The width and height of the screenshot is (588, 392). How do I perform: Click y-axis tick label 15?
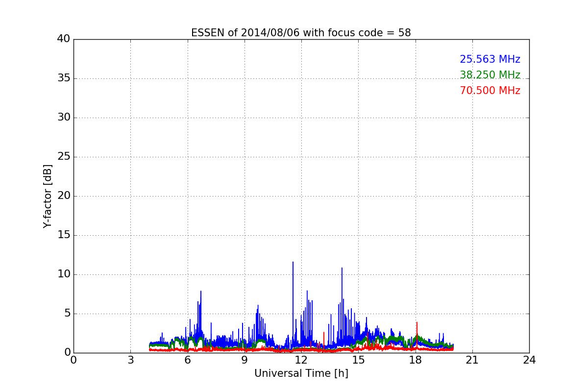click(x=64, y=235)
